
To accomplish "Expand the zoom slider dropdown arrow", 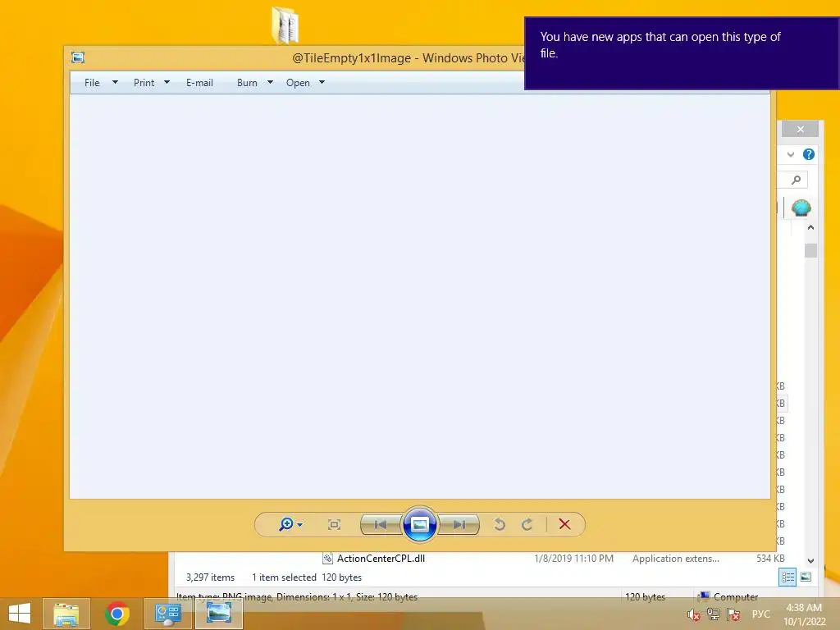I will 299,524.
